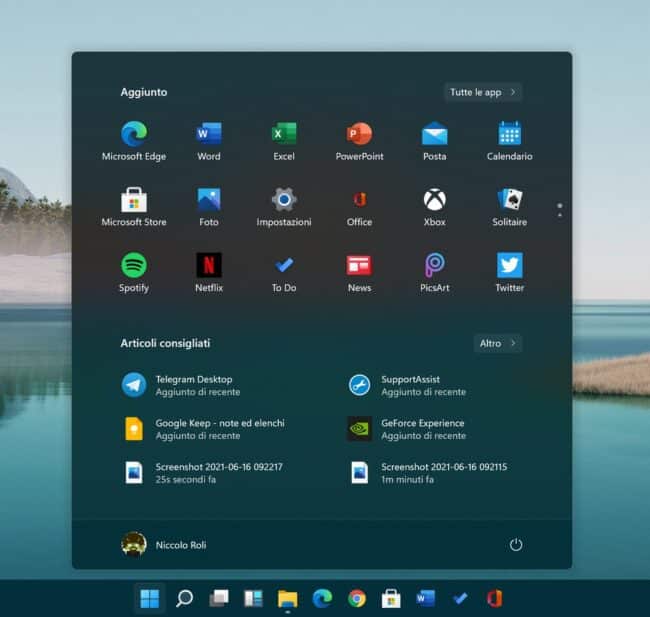Open Netflix
The image size is (650, 617).
(209, 272)
